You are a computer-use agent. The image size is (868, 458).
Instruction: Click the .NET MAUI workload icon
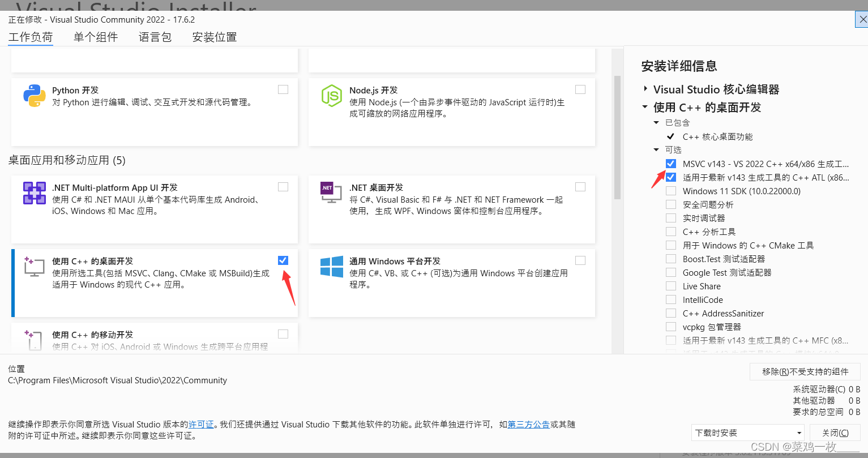pos(35,193)
